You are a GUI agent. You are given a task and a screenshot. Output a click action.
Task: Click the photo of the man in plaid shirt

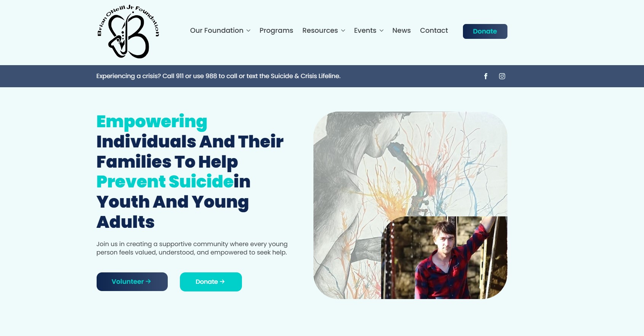pyautogui.click(x=444, y=258)
